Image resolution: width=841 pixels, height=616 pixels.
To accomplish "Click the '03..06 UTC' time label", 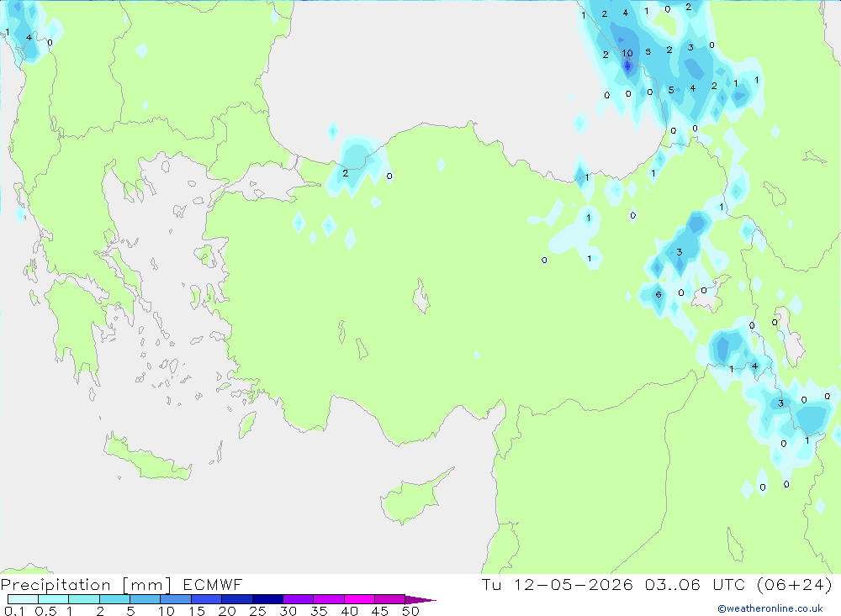I will (696, 585).
